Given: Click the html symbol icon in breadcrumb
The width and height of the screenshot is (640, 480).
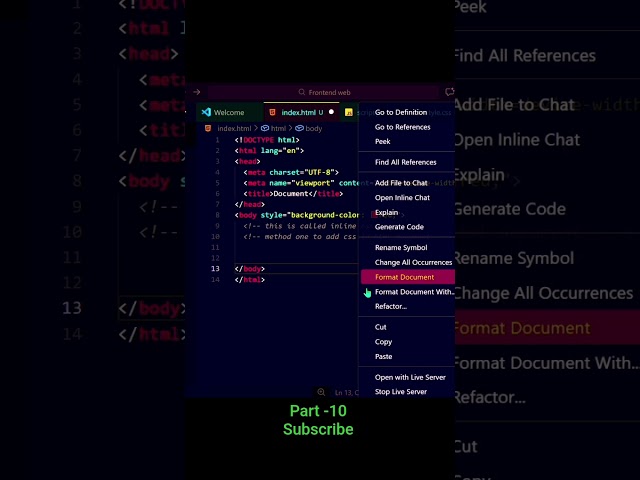Looking at the screenshot, I should (x=265, y=128).
